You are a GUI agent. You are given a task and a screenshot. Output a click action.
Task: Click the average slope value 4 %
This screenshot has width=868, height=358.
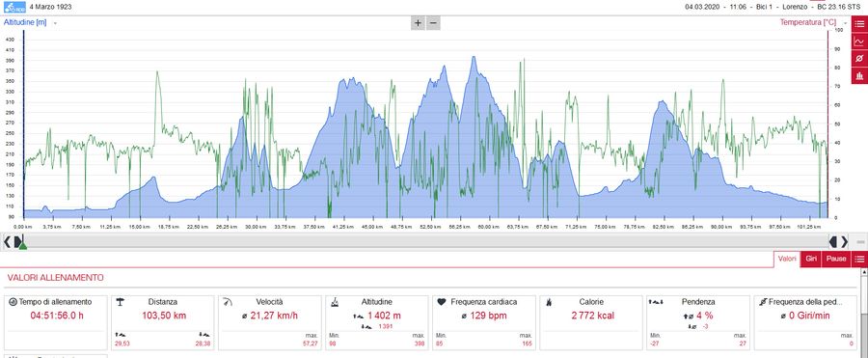(705, 316)
